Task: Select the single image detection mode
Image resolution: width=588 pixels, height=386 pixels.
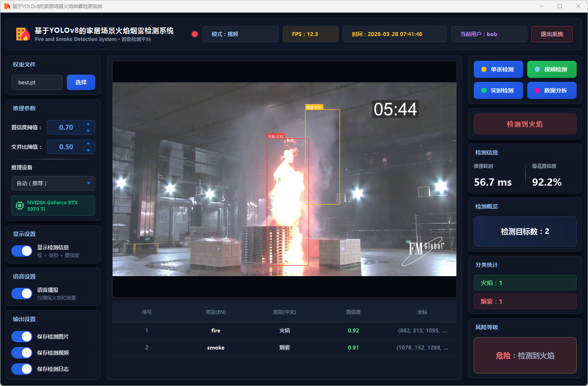Action: coord(498,69)
